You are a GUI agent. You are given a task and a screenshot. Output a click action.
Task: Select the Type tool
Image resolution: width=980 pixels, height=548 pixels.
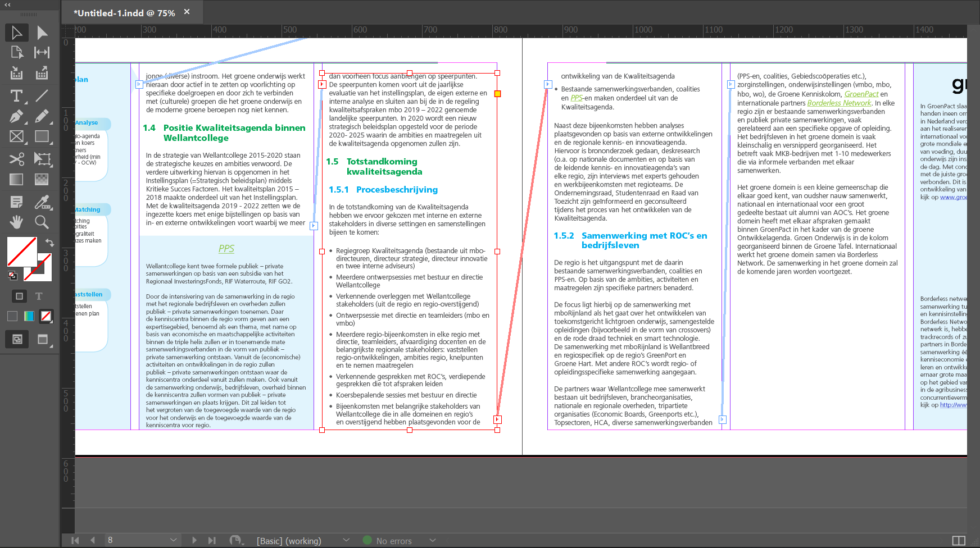click(16, 96)
